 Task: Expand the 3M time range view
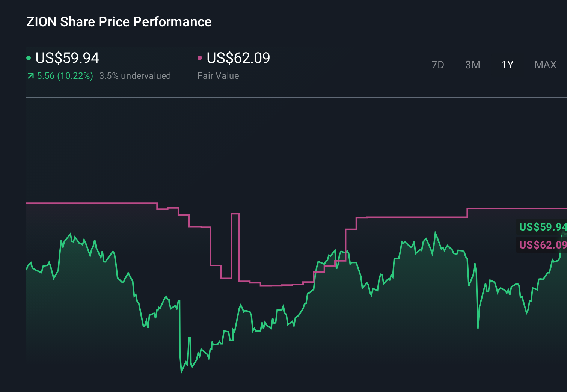tap(472, 65)
